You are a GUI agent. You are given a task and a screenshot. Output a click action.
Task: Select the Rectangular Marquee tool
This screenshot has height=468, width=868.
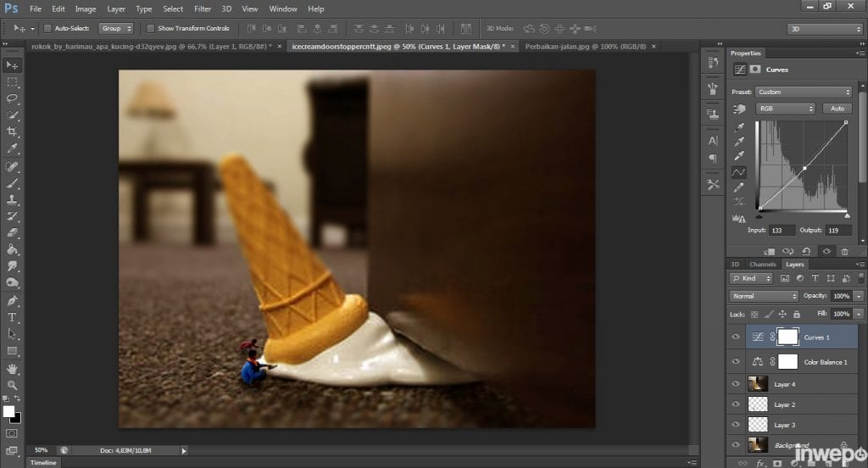click(x=12, y=82)
